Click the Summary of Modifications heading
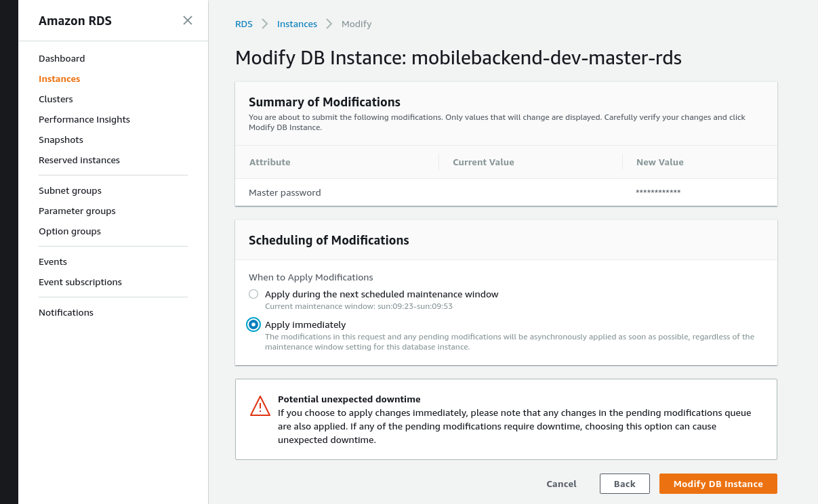The width and height of the screenshot is (818, 504). (x=325, y=102)
